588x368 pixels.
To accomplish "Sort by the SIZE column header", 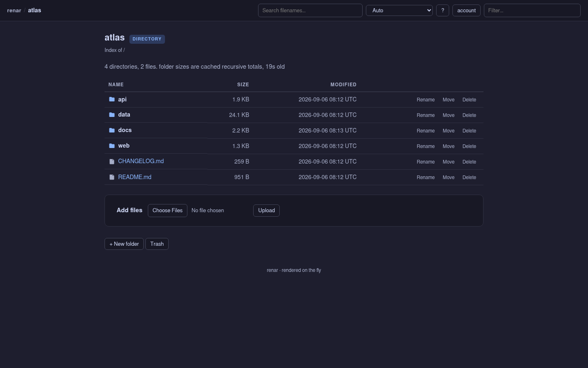I will click(x=243, y=85).
